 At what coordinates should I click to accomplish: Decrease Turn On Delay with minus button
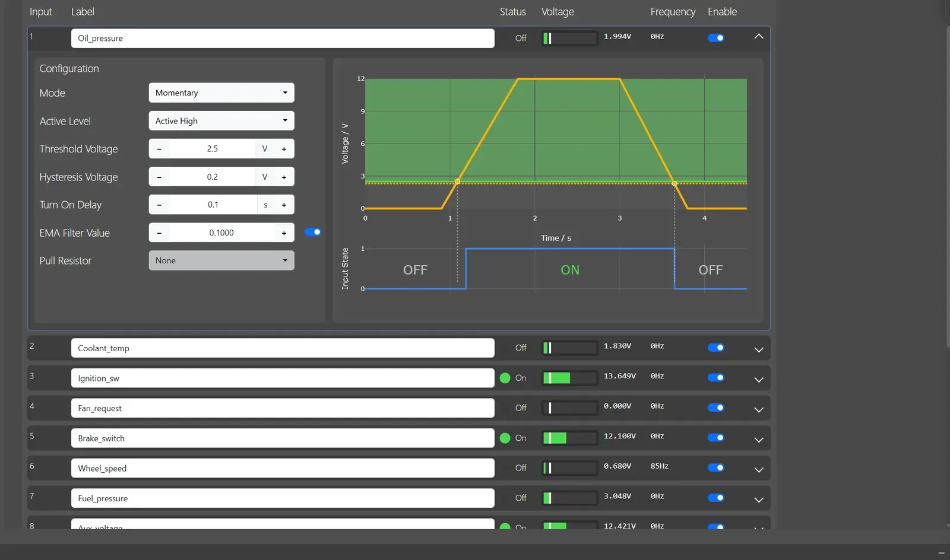(x=159, y=205)
